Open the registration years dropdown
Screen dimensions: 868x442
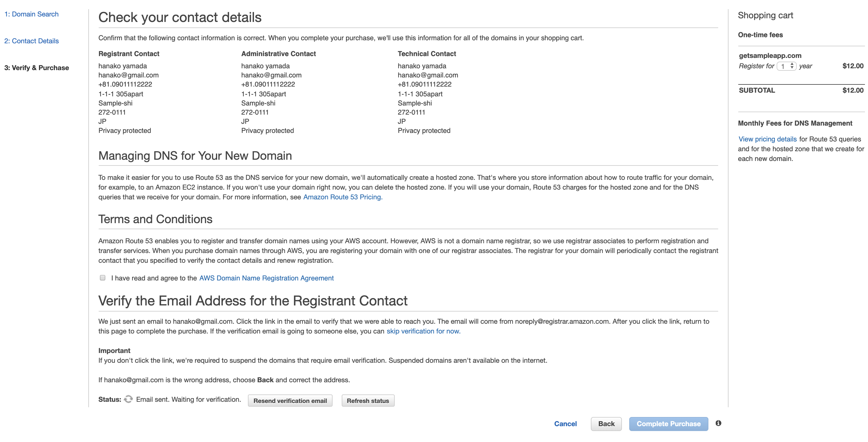click(x=786, y=66)
